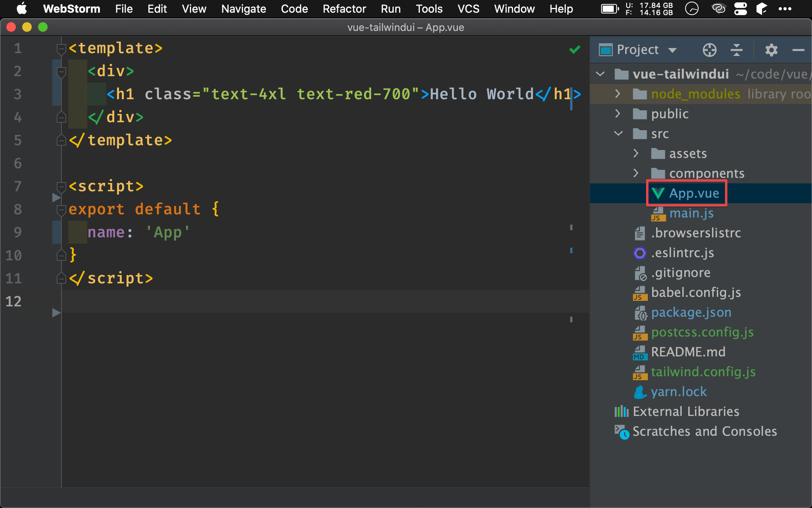Click the package.json file icon
The height and width of the screenshot is (508, 812).
tap(640, 313)
